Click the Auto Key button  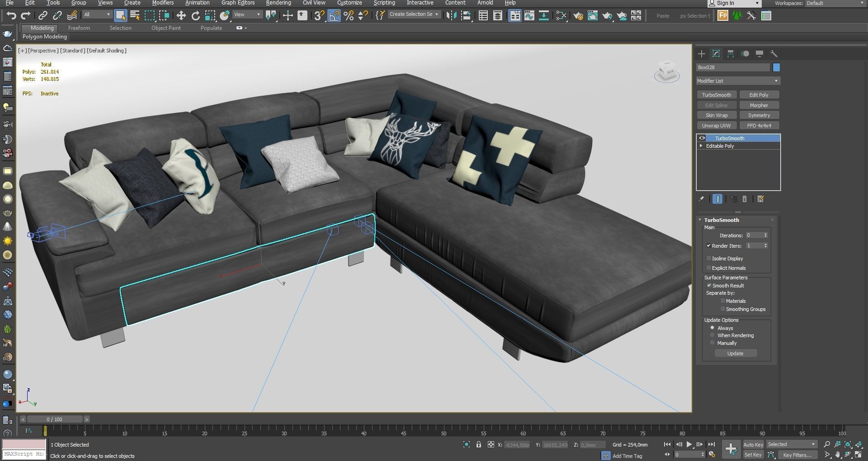(753, 445)
